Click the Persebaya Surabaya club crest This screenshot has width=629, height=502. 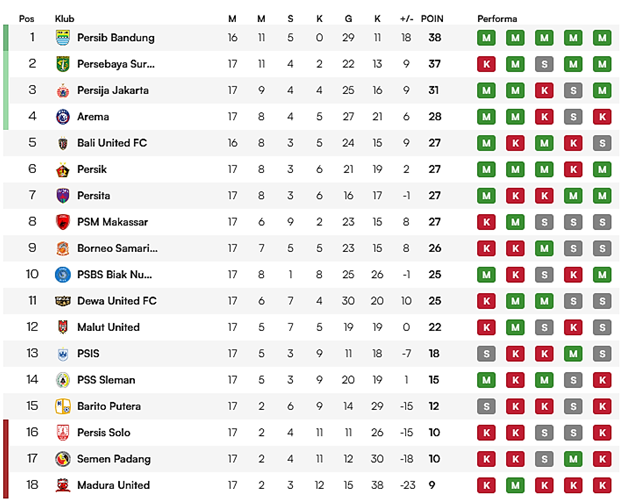[62, 64]
